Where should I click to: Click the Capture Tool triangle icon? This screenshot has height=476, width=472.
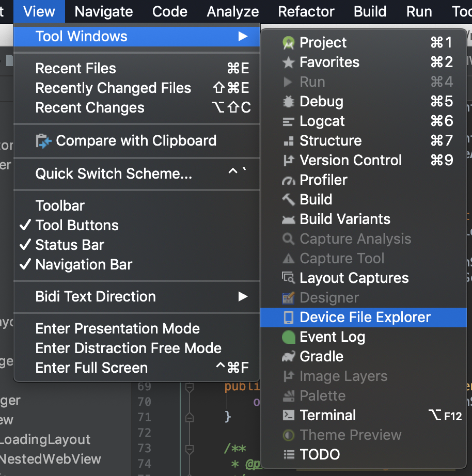pyautogui.click(x=288, y=259)
